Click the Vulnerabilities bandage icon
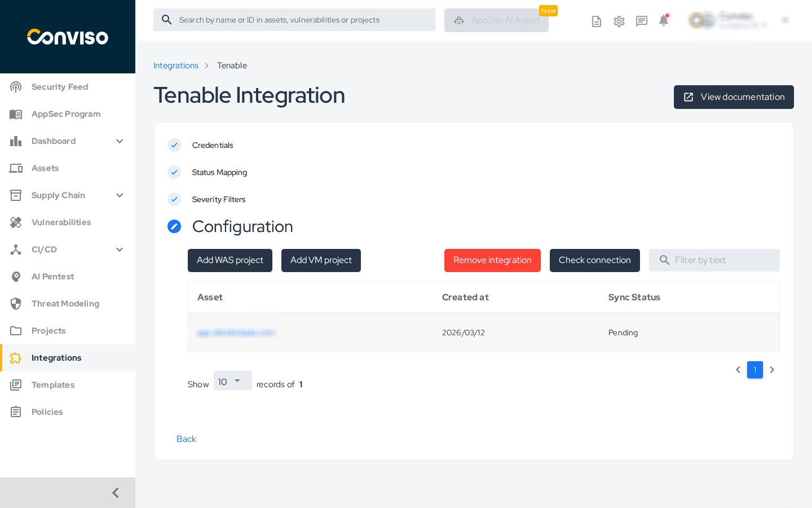This screenshot has height=508, width=812. pos(16,222)
